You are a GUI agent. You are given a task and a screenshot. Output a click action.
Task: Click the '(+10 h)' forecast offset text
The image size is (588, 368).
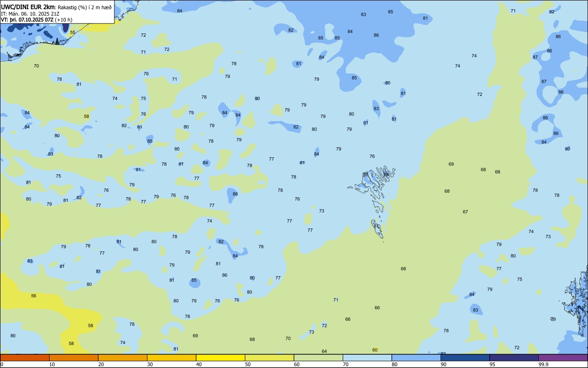[63, 20]
